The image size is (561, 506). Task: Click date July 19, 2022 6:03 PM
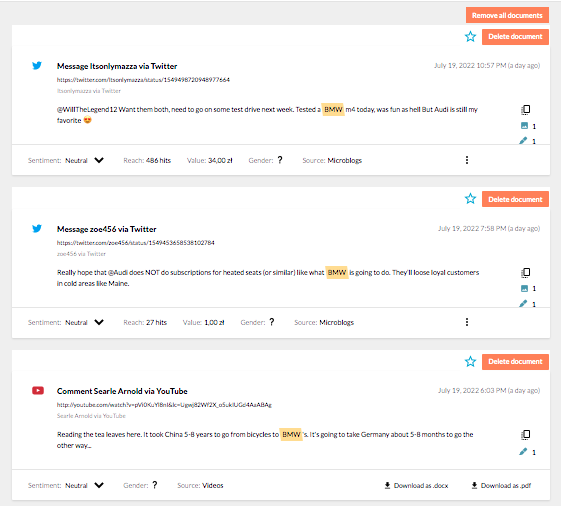tap(489, 390)
